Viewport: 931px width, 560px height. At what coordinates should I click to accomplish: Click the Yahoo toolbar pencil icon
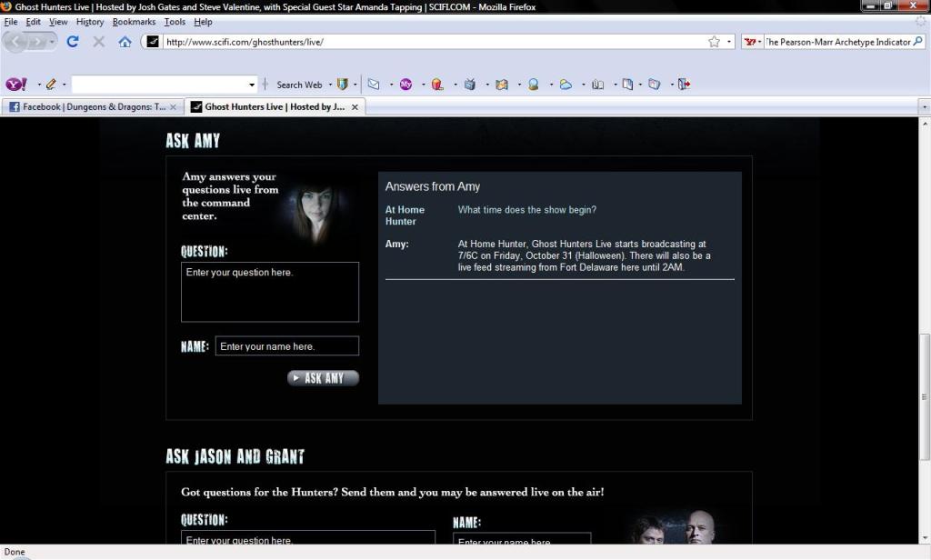tap(51, 85)
